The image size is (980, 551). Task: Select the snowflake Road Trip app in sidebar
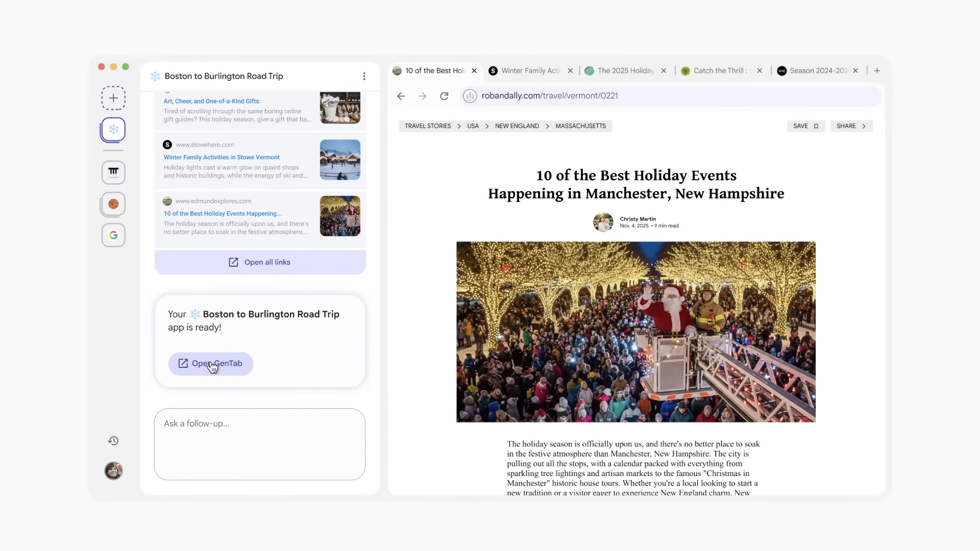(x=113, y=130)
